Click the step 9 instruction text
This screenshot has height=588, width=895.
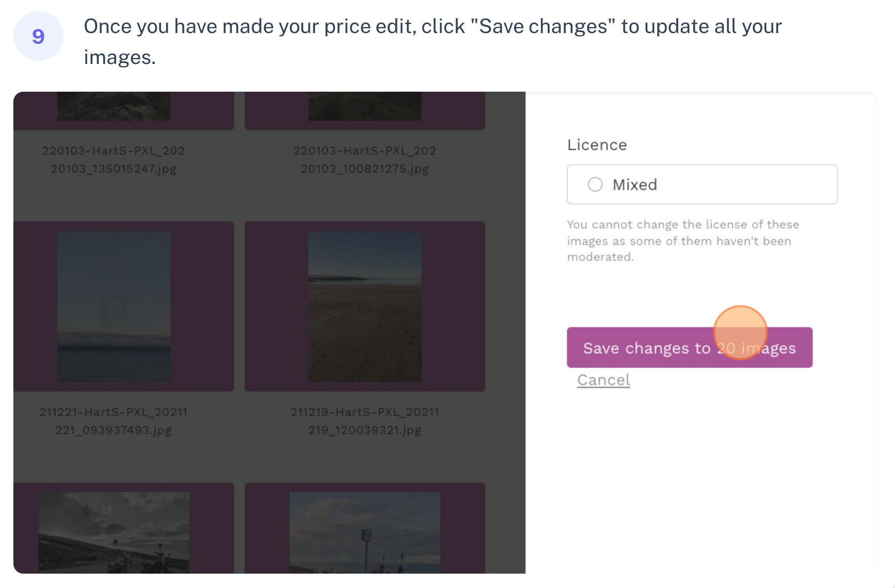[x=433, y=42]
